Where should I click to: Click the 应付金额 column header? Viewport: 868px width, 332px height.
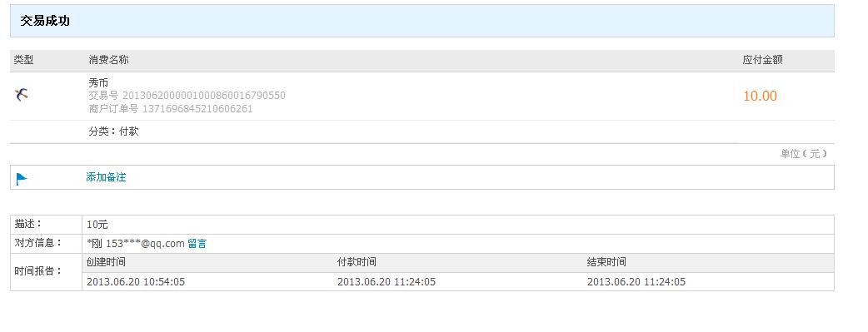coord(762,60)
